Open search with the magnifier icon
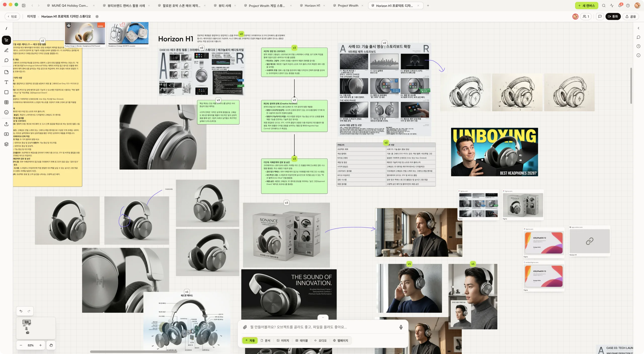 (x=604, y=6)
